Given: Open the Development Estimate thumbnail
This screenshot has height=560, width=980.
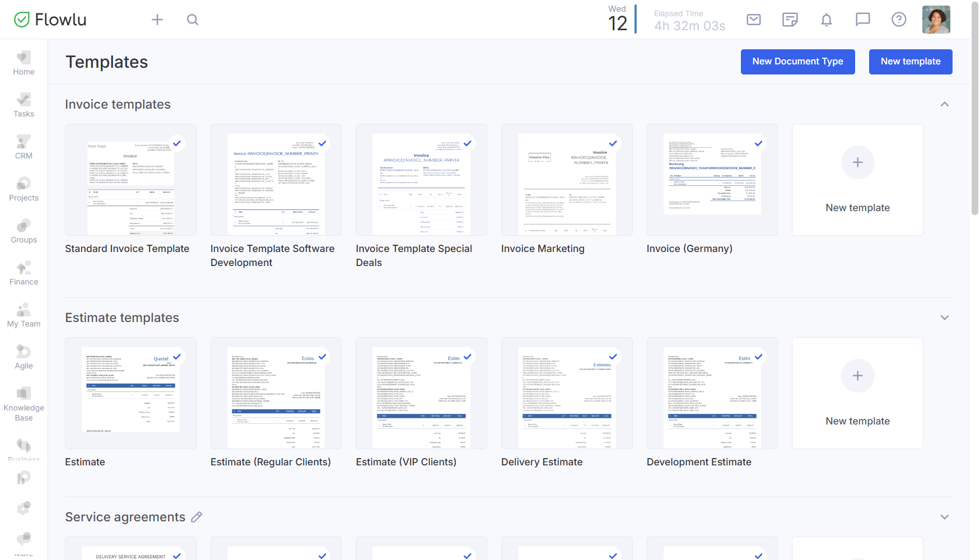Looking at the screenshot, I should tap(712, 393).
